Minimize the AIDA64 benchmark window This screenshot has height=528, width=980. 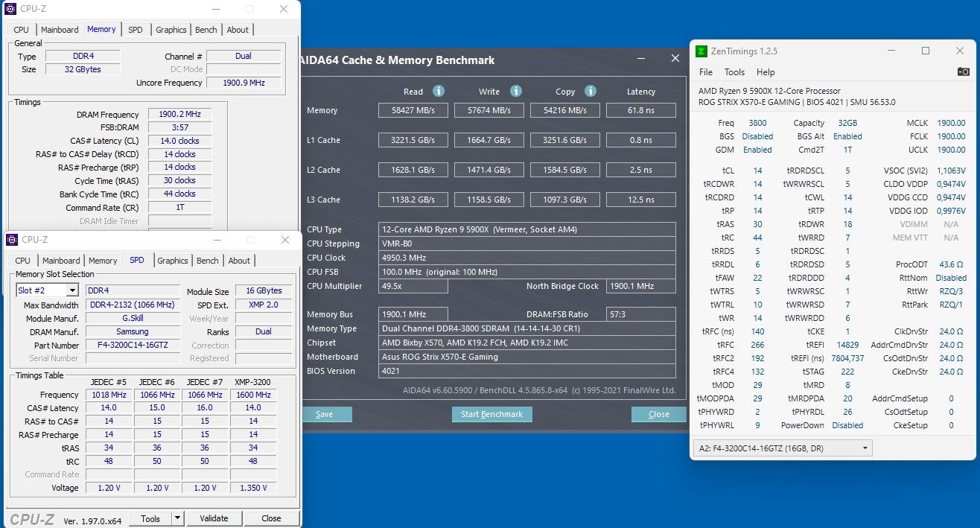(x=641, y=59)
